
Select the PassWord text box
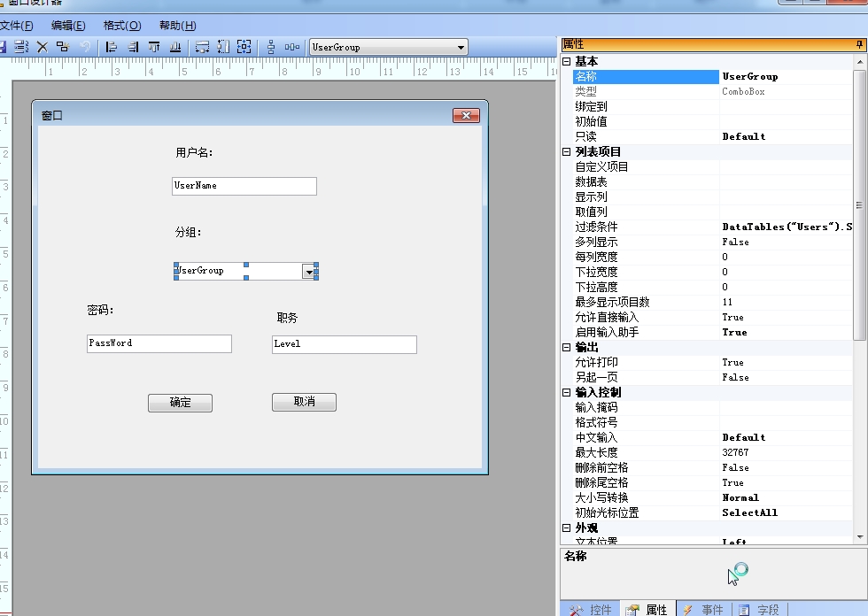pos(159,343)
